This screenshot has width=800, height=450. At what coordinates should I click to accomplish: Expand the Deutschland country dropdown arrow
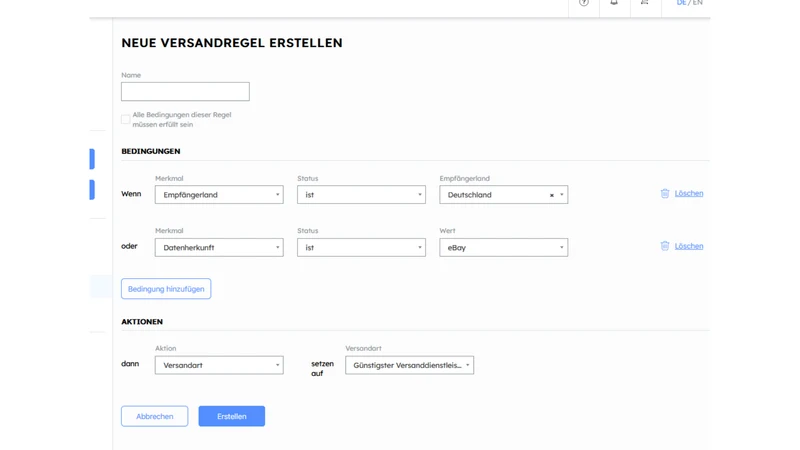(x=562, y=194)
